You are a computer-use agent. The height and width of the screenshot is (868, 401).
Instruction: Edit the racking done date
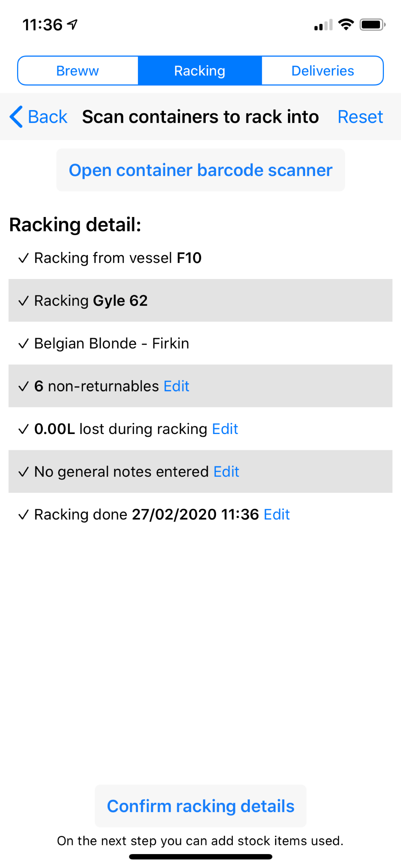point(276,514)
